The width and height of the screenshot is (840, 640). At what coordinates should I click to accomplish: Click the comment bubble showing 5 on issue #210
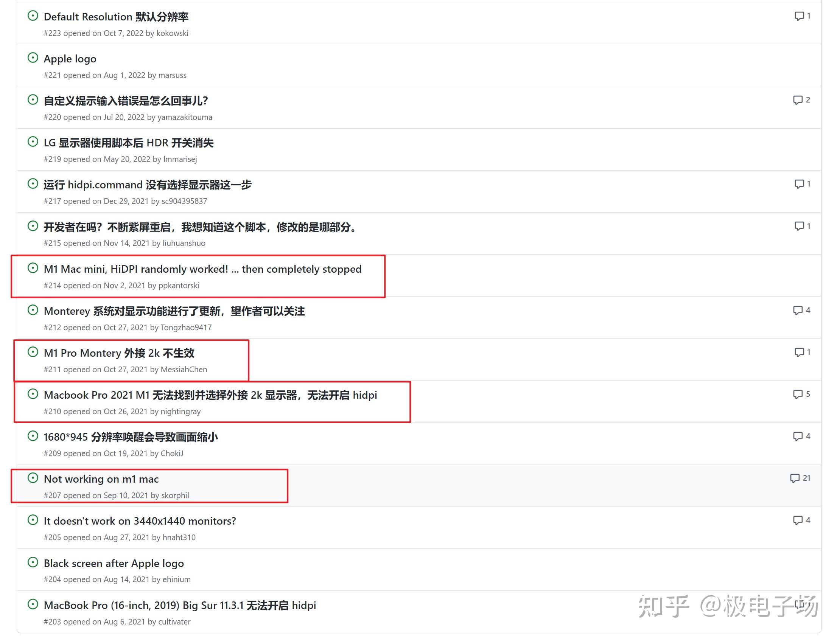(x=799, y=394)
